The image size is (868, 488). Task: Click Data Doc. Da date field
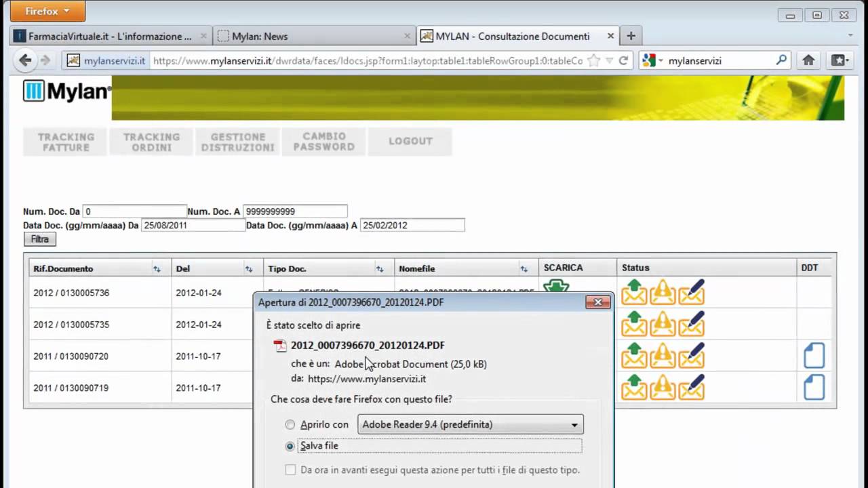(x=193, y=225)
